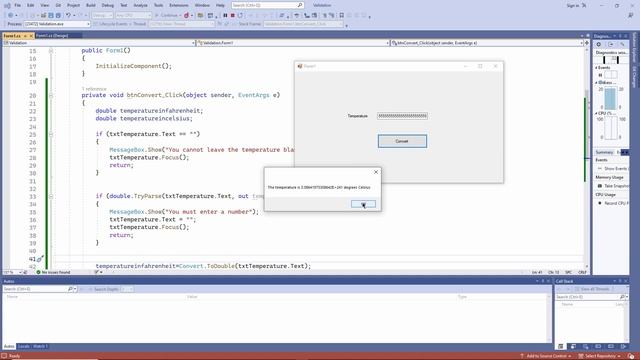Collapse the btnConvert_Click method at line 20
This screenshot has height=360, width=640.
[x=51, y=96]
